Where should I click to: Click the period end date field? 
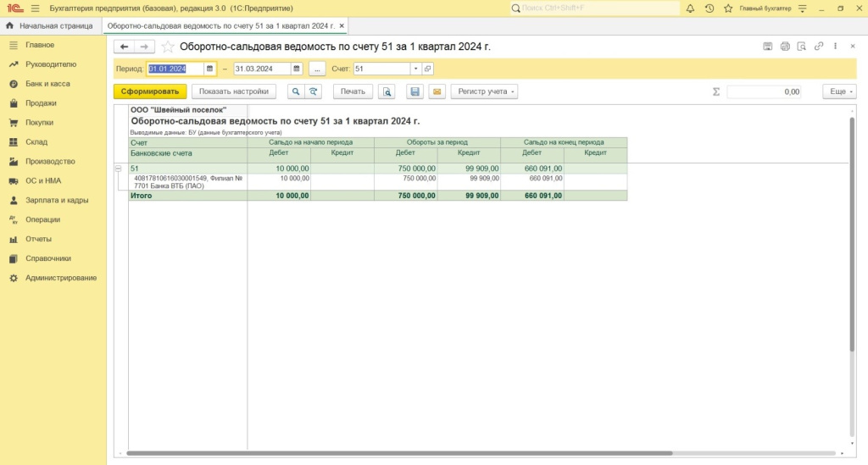[x=263, y=69]
